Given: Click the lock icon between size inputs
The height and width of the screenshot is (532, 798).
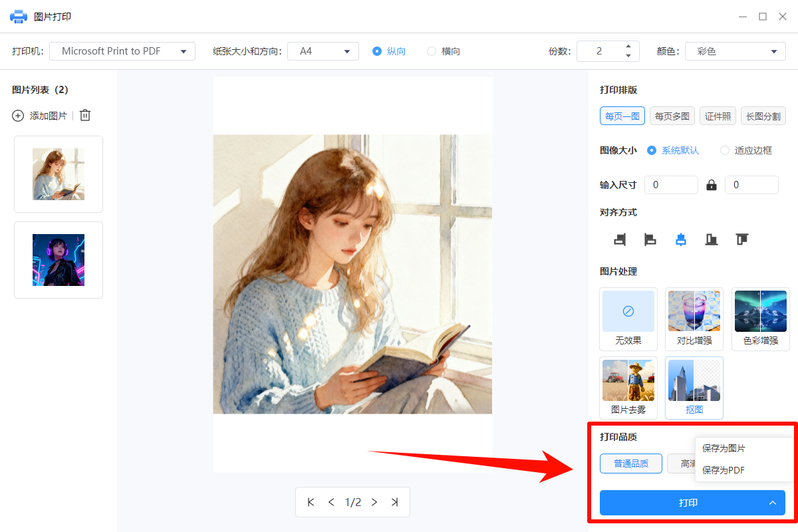Looking at the screenshot, I should (x=711, y=184).
